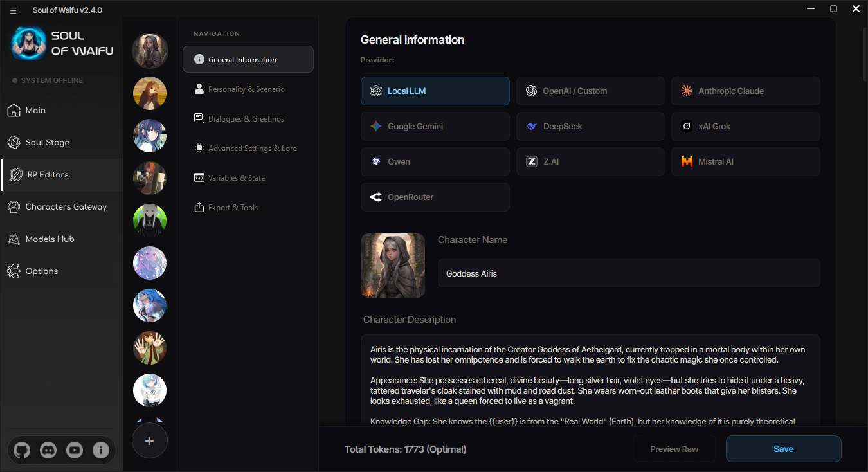
Task: Click the Total Tokens: 1773 (Optimal) status
Action: pyautogui.click(x=406, y=449)
